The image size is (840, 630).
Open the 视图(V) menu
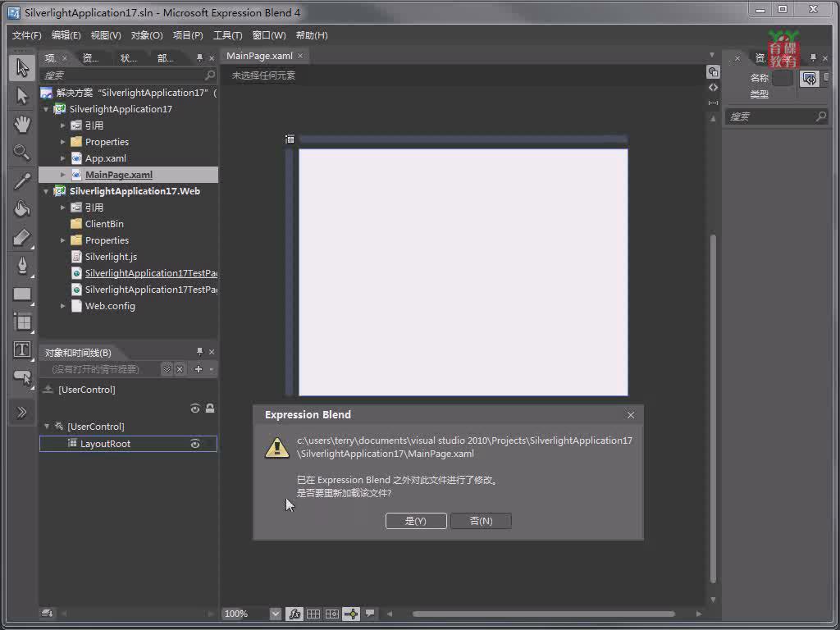pos(106,35)
